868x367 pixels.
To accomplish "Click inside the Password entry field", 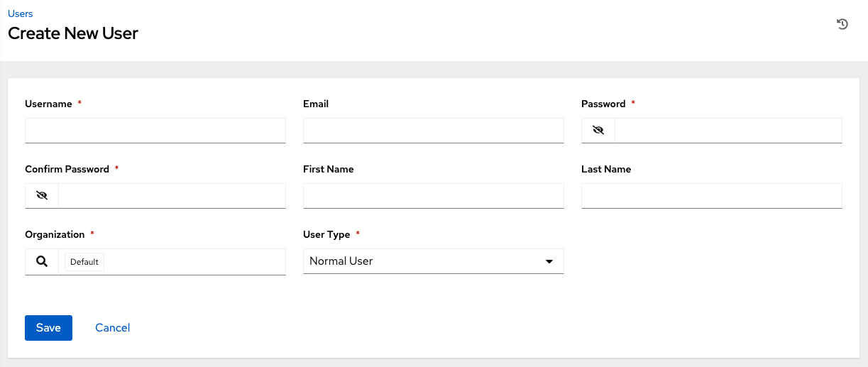I will (x=727, y=131).
